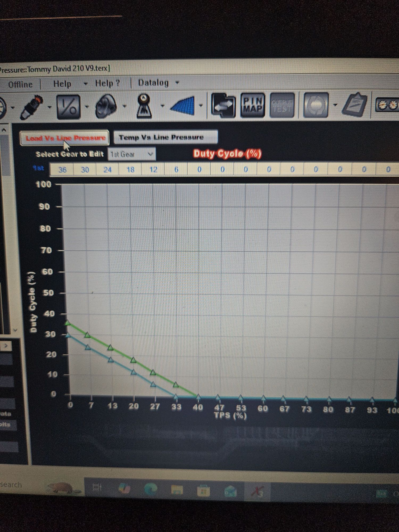
Task: Switch to Temp Vs Line Pressure tab
Action: (165, 137)
